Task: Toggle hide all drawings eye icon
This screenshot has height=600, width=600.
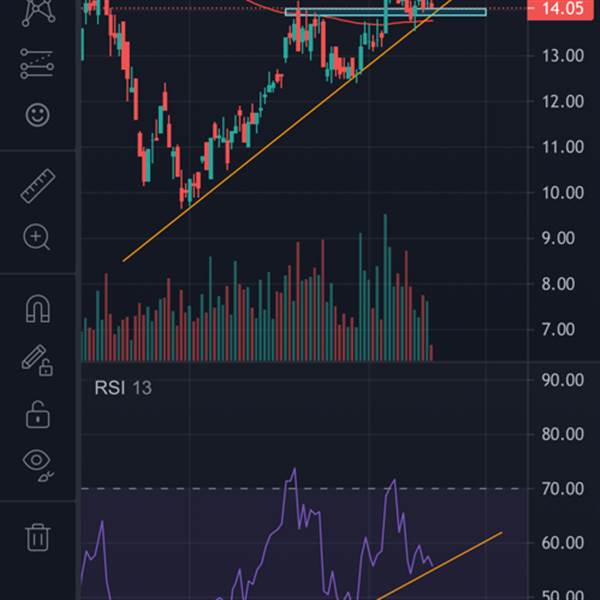Action: (38, 465)
